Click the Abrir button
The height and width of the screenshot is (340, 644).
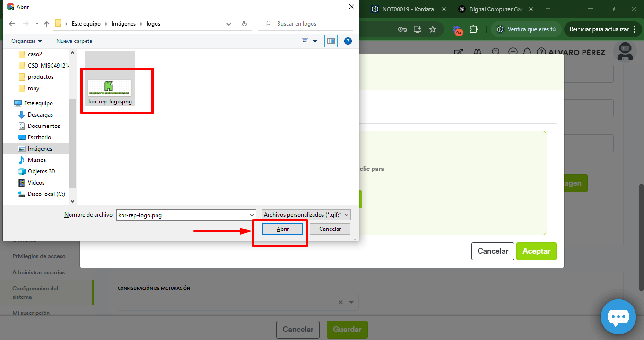tap(283, 229)
